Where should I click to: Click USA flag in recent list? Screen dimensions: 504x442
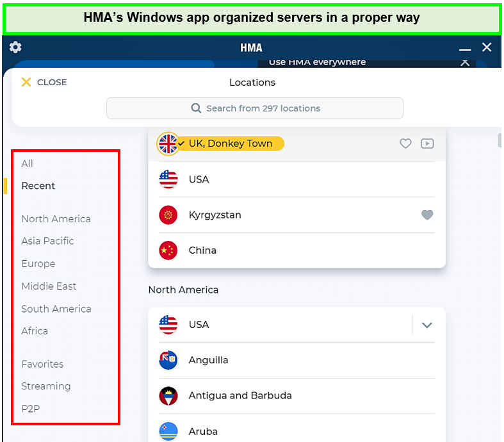pyautogui.click(x=168, y=179)
